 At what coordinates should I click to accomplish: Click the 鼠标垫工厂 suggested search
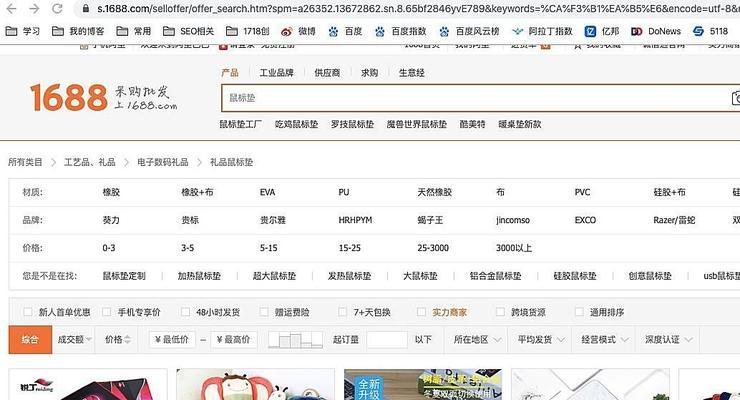tap(241, 124)
